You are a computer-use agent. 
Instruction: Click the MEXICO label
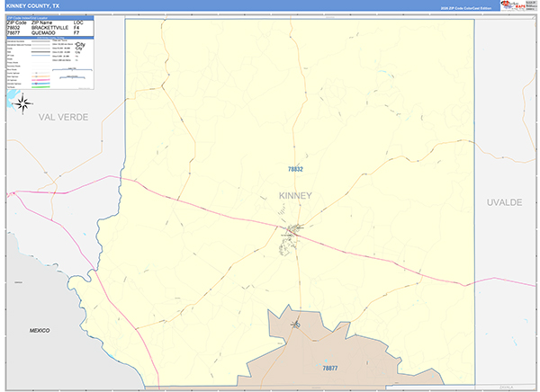(x=40, y=330)
